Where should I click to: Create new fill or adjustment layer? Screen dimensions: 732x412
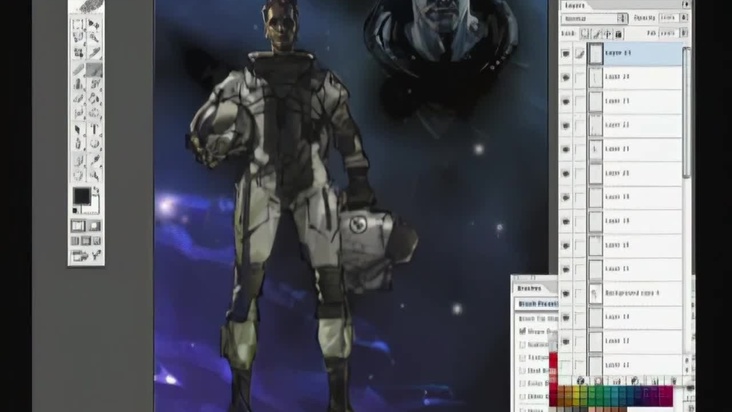(x=635, y=381)
